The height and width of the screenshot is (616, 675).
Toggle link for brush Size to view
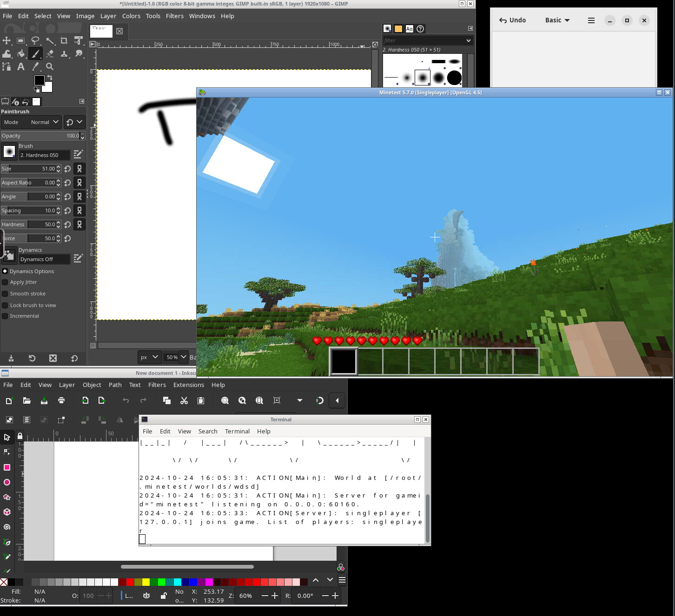79,169
